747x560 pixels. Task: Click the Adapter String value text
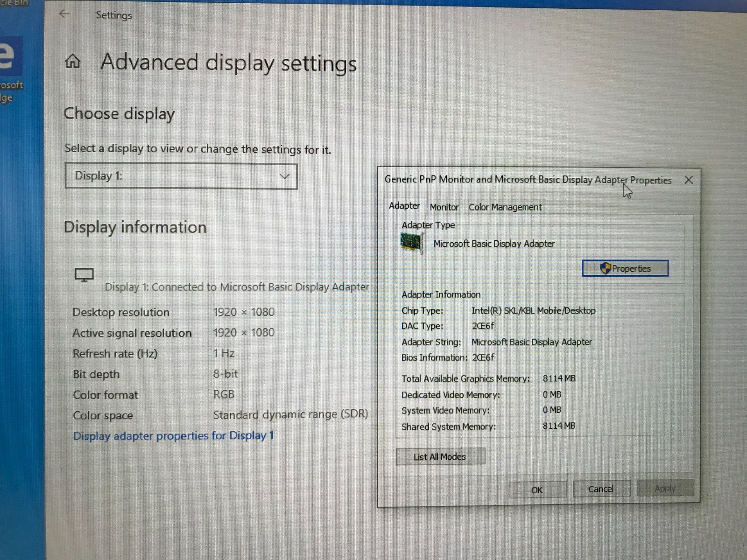(532, 342)
